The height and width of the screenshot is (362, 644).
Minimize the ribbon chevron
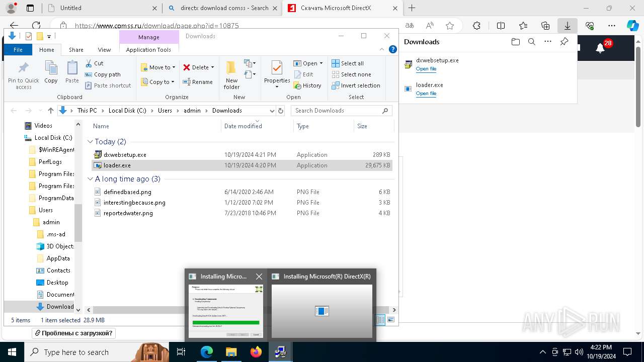click(383, 49)
